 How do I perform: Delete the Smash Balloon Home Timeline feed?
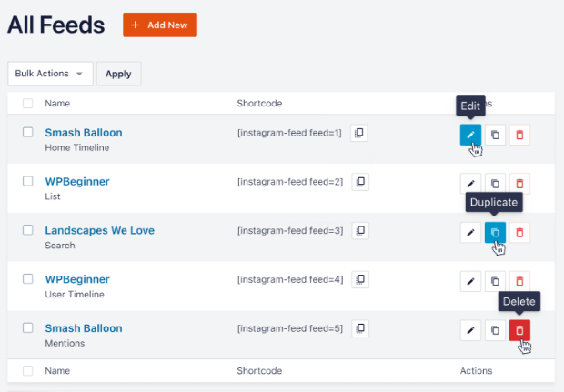coord(519,135)
